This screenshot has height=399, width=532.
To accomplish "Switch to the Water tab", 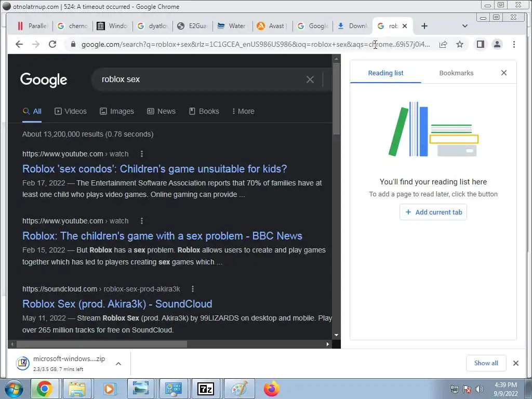I will coord(232,26).
